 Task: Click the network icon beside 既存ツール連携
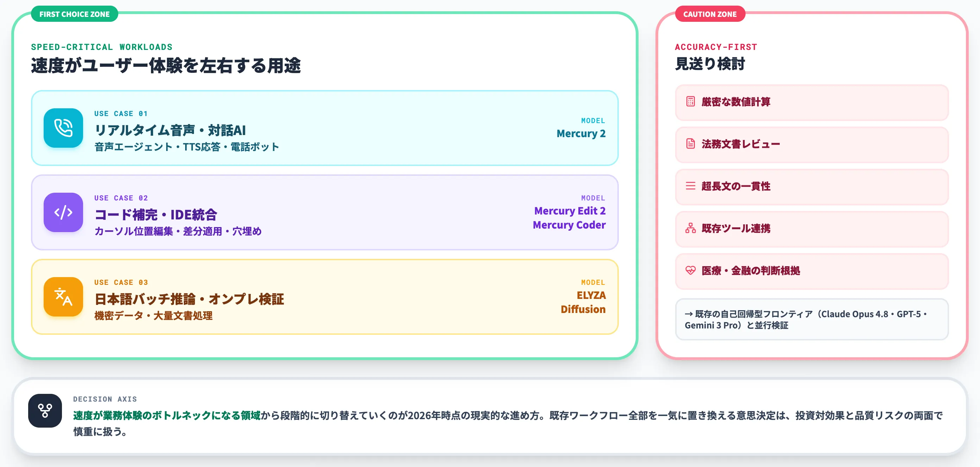(690, 228)
